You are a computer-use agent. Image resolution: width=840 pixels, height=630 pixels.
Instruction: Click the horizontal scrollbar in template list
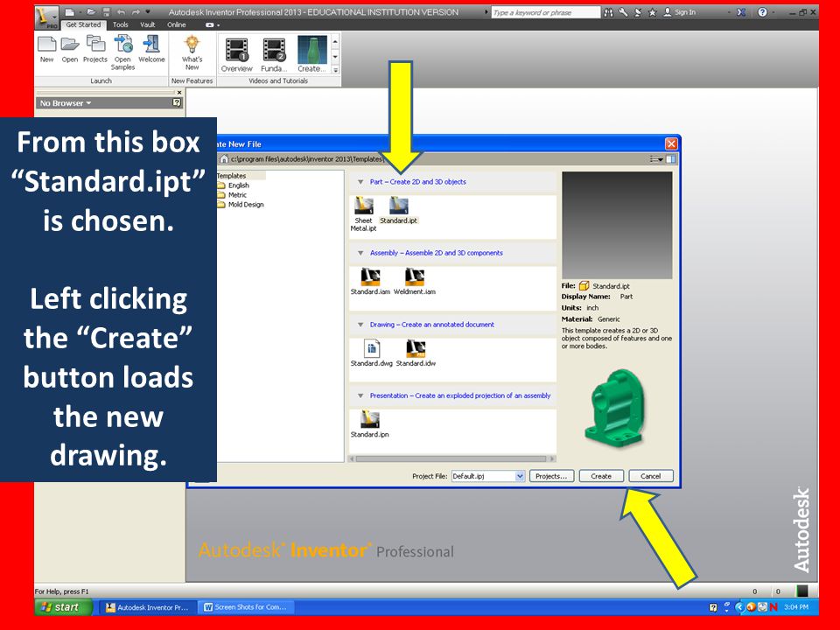pos(452,458)
